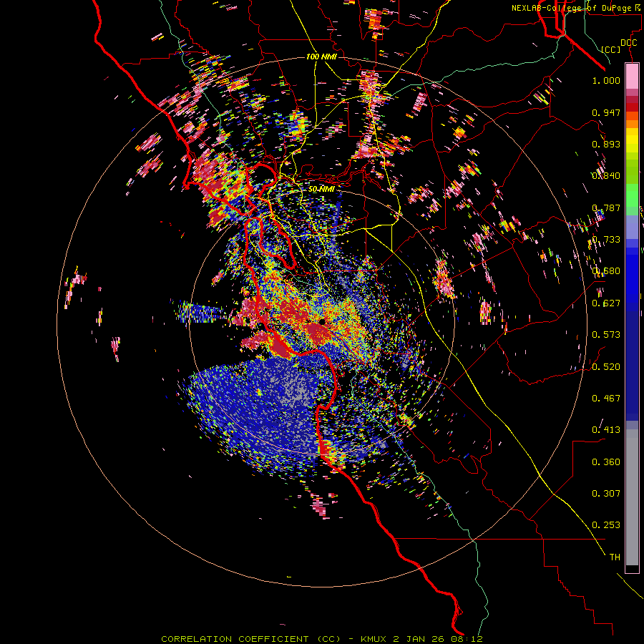The image size is (644, 644).
Task: Click the [CC] legend header
Action: pos(611,49)
